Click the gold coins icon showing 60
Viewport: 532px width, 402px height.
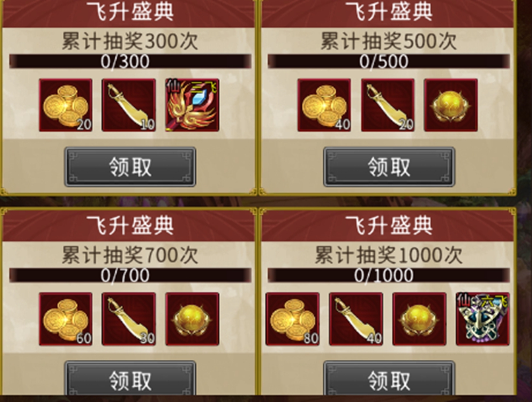(65, 319)
